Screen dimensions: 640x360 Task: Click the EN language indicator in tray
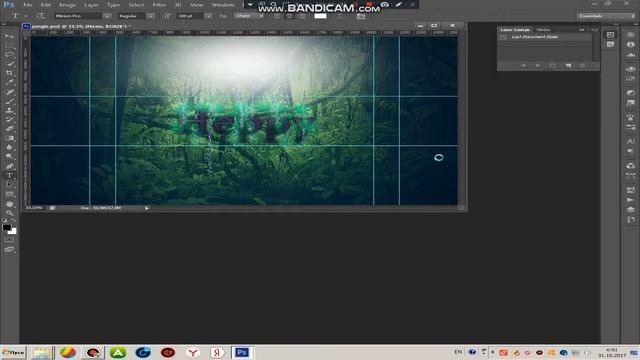click(458, 352)
